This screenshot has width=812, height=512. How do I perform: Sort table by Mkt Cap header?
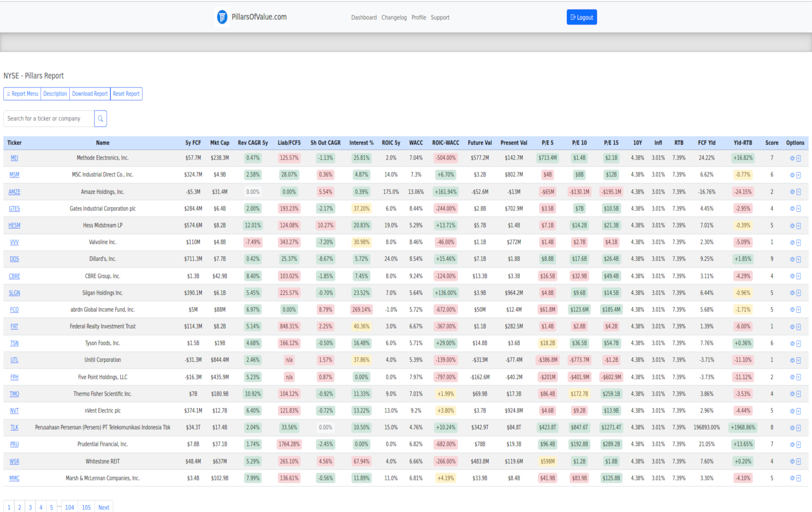[219, 143]
